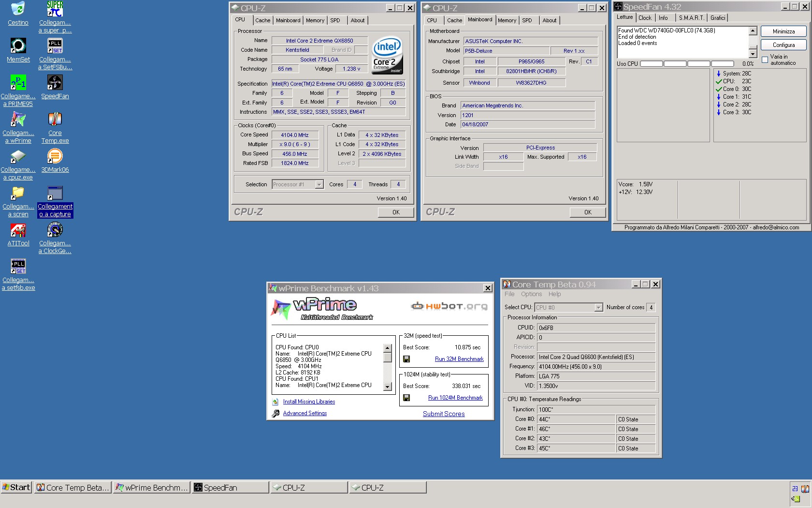This screenshot has height=508, width=812.
Task: Click the Advanced Settings wrench icon
Action: point(275,413)
